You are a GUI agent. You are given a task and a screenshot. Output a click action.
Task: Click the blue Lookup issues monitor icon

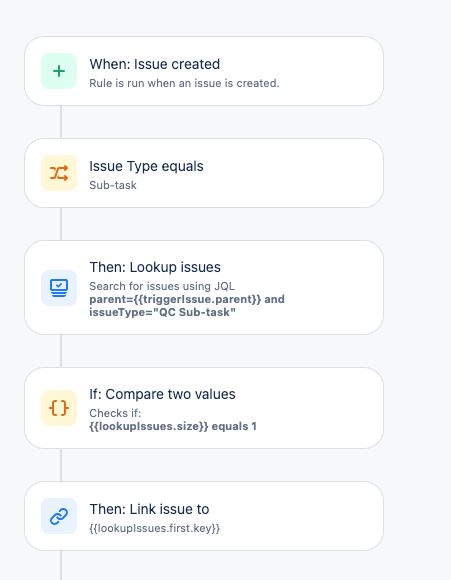coord(59,288)
